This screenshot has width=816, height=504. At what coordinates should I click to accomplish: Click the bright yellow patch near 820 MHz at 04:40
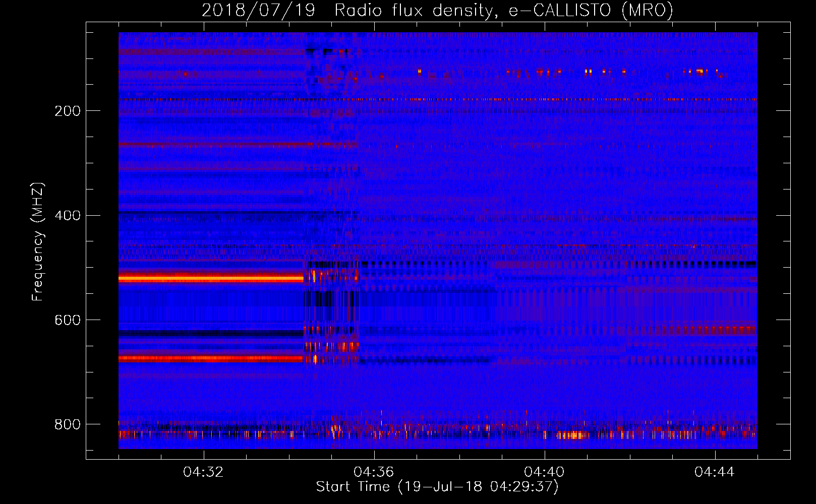pyautogui.click(x=571, y=435)
